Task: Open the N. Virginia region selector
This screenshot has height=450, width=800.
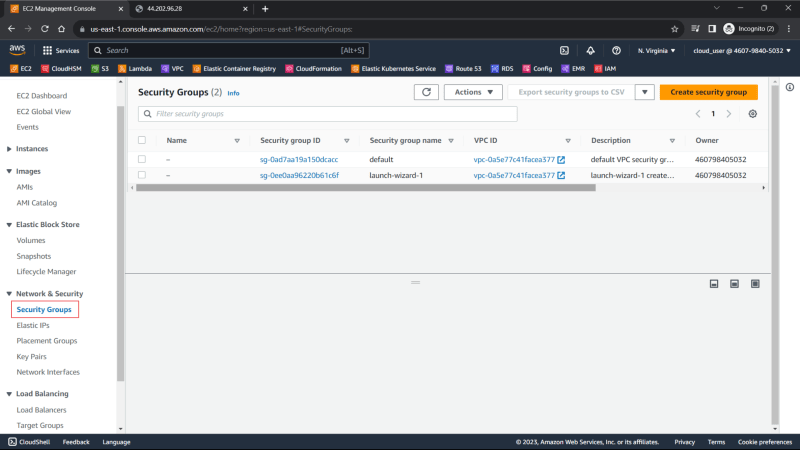Action: click(657, 51)
